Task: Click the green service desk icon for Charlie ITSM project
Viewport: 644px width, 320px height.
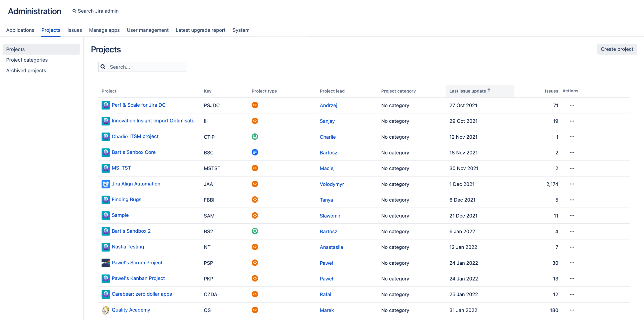Action: 255,137
